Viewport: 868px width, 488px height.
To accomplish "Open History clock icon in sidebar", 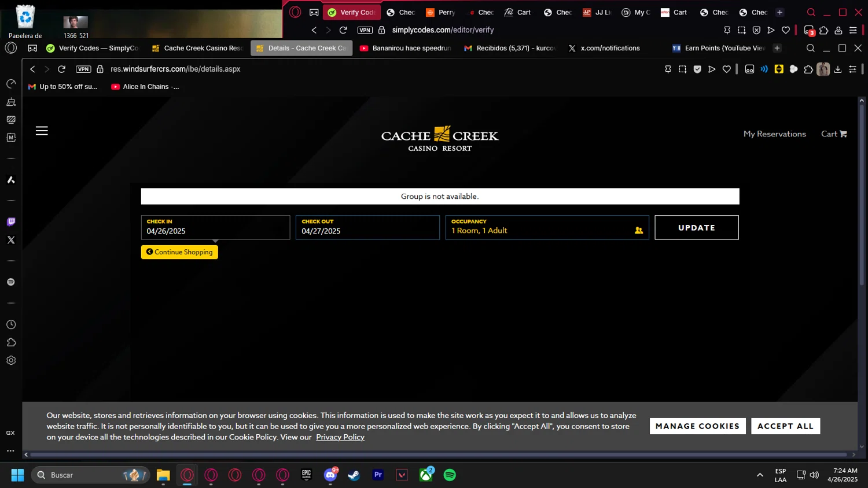I will pos(11,324).
